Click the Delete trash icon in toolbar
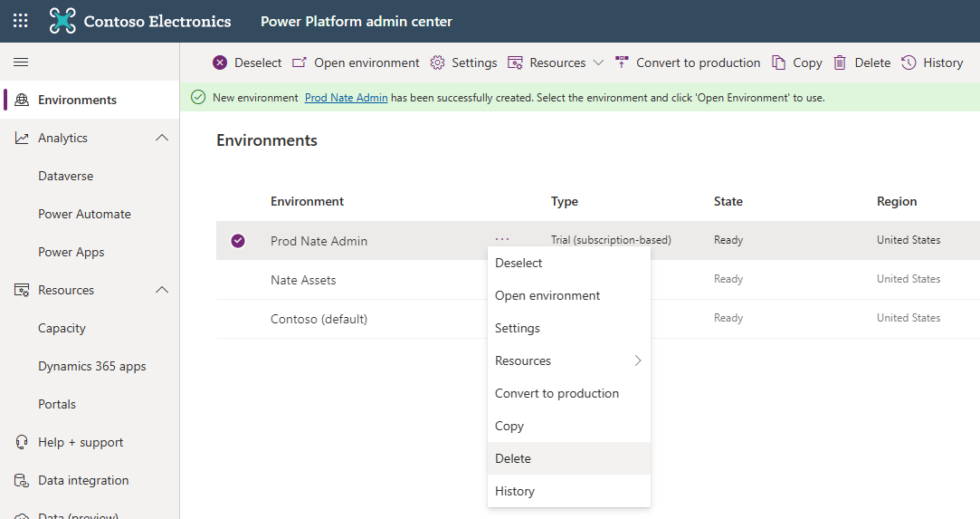This screenshot has height=519, width=980. tap(840, 62)
